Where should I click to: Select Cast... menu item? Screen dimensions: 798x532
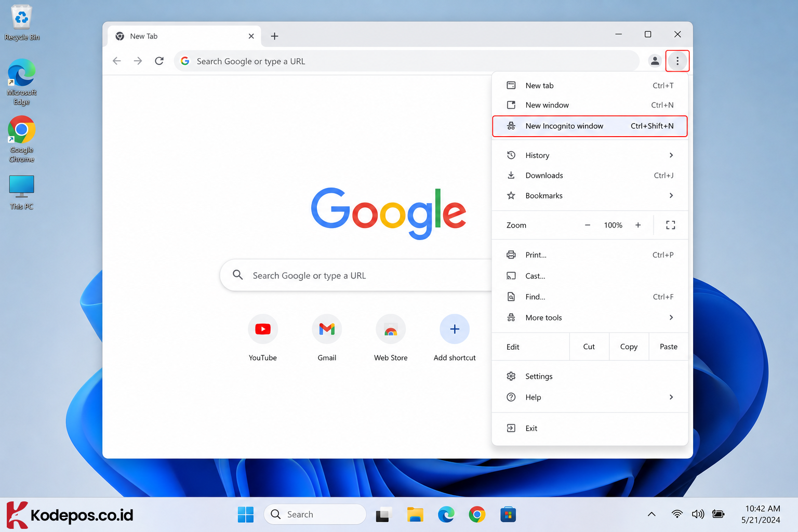pyautogui.click(x=590, y=276)
